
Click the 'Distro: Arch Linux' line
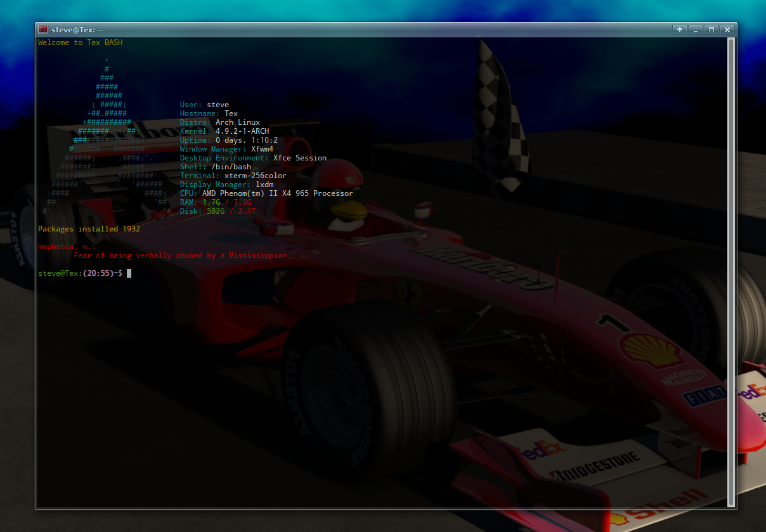click(220, 122)
